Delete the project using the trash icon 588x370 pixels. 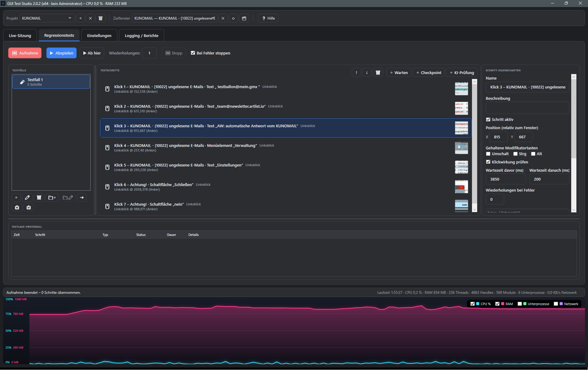tap(100, 18)
